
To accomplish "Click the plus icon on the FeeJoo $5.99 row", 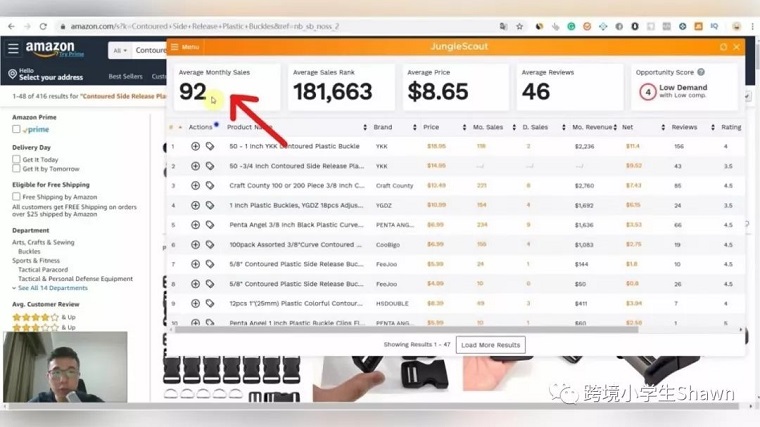I will (x=195, y=264).
